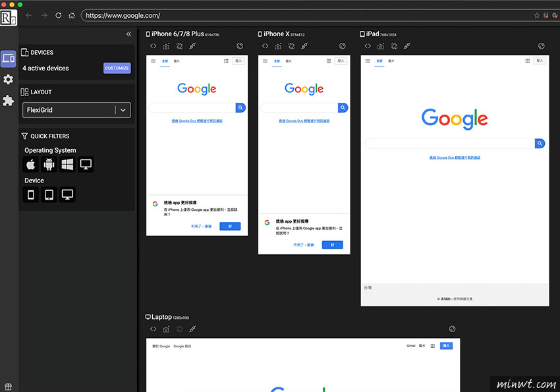Screen dimensions: 560x392
Task: Toggle event mirroring for the iPad
Action: (407, 46)
